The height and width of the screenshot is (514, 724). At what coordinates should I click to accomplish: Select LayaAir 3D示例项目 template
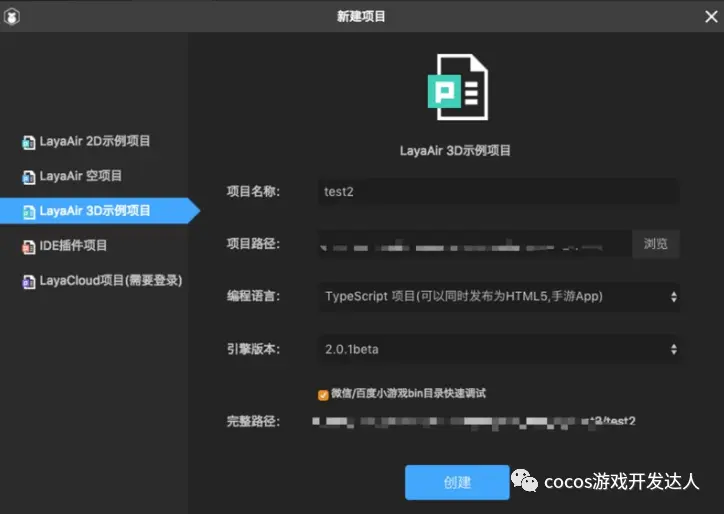click(100, 211)
